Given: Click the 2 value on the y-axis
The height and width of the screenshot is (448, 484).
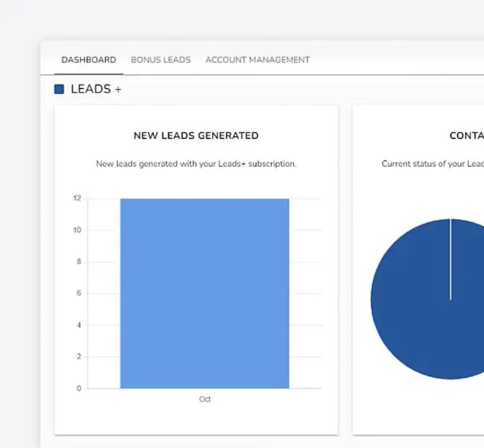Looking at the screenshot, I should (x=79, y=357).
